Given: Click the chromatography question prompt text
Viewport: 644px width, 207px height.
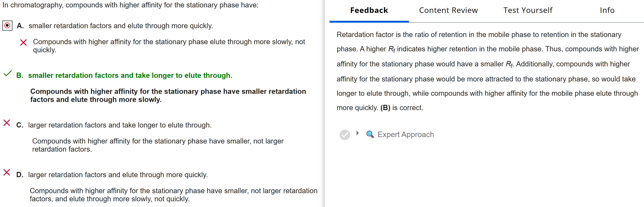Looking at the screenshot, I should point(130,5).
